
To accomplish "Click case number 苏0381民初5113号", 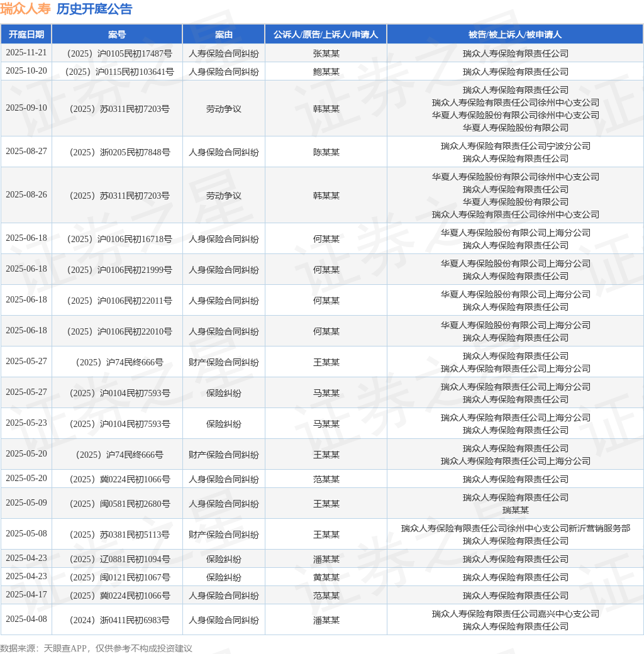I will pos(119,535).
